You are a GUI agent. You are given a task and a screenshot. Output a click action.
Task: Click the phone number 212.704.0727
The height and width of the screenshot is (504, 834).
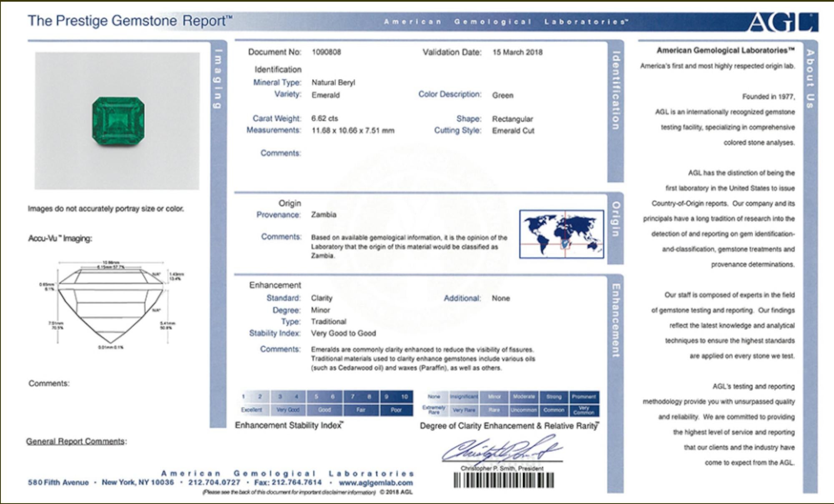214,482
